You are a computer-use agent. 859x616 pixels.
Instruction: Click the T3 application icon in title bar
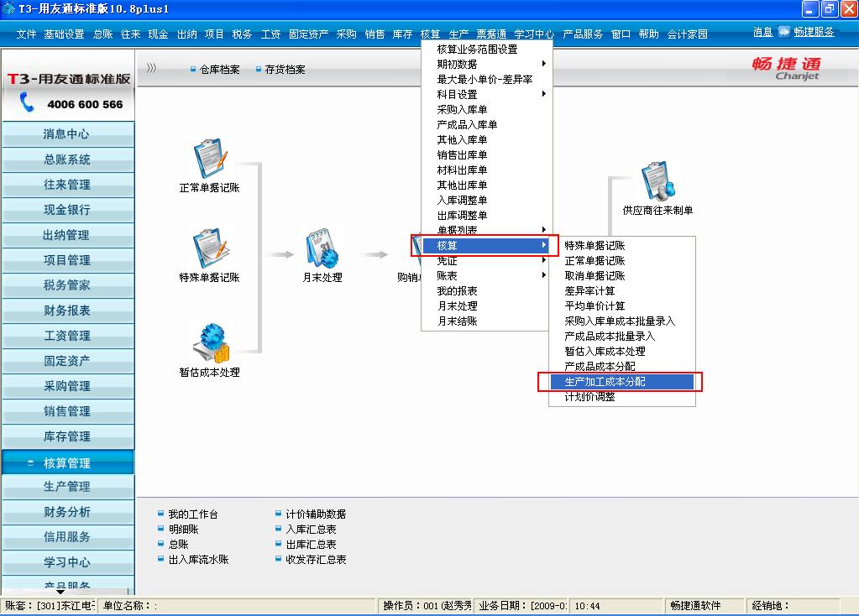[x=8, y=8]
